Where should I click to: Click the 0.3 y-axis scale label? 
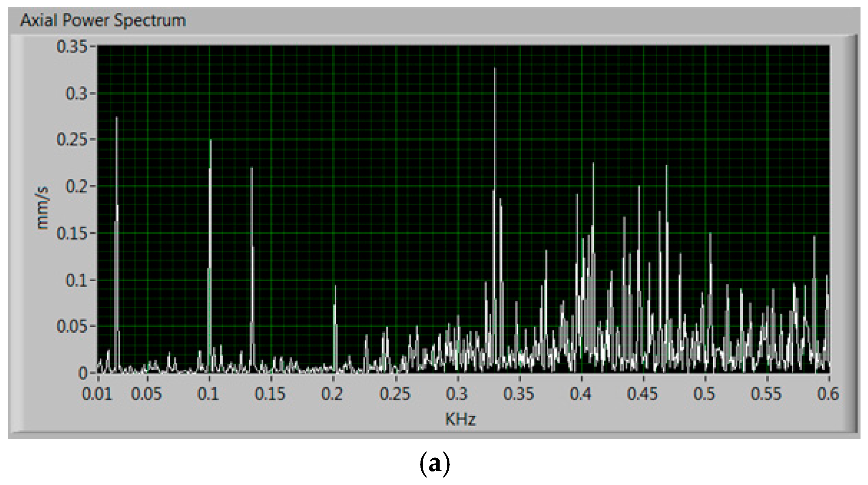(76, 94)
